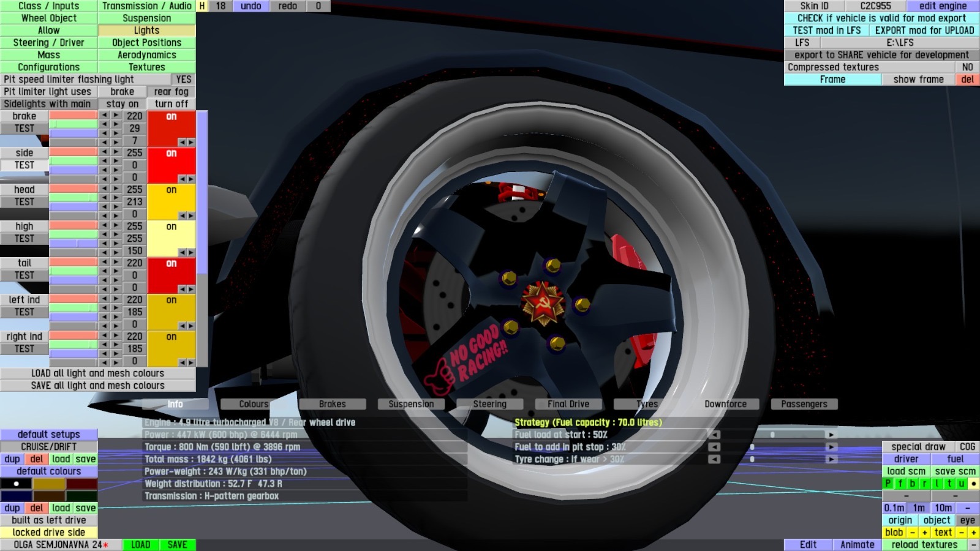Click the H button beside 18

202,6
